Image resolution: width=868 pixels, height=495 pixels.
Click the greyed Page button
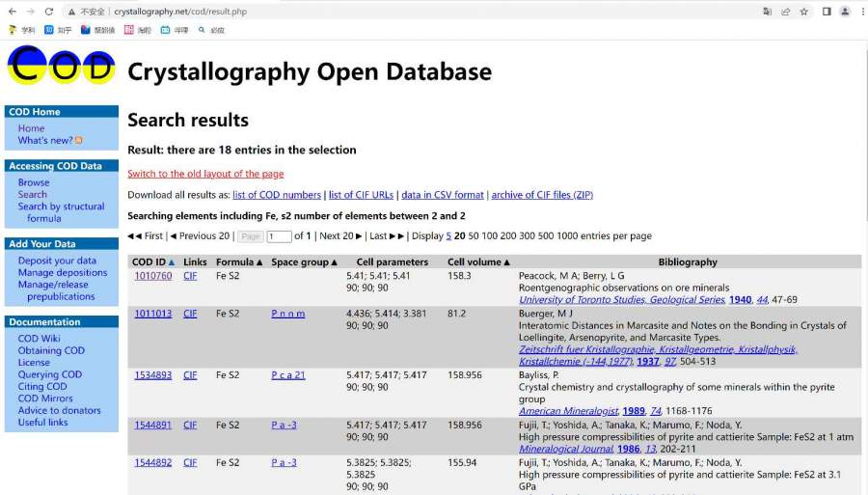250,236
